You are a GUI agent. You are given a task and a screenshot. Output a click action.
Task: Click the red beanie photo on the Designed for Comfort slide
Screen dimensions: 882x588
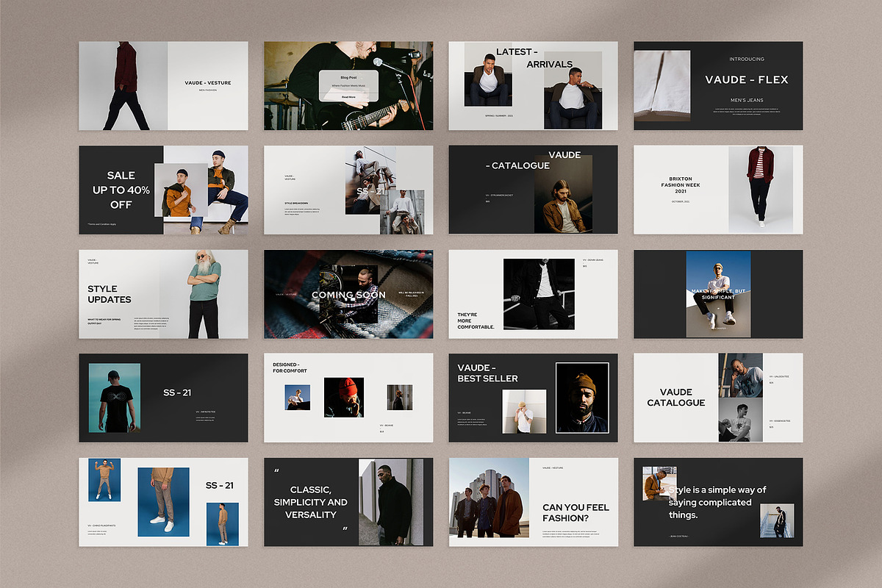point(344,398)
